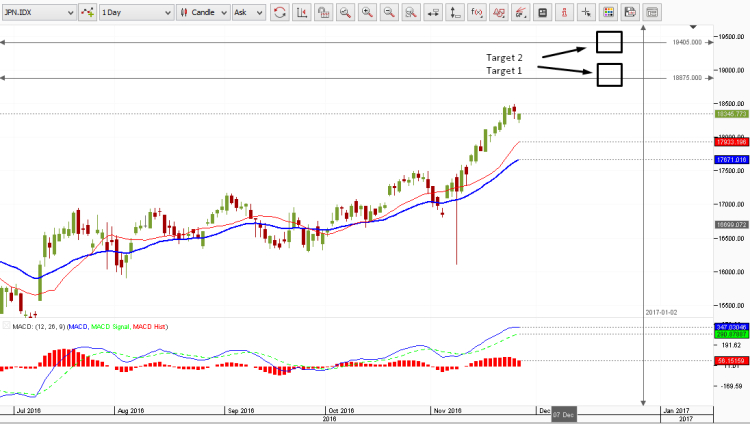Click the vertical price scale tool icon
The width and height of the screenshot is (750, 424).
click(454, 13)
